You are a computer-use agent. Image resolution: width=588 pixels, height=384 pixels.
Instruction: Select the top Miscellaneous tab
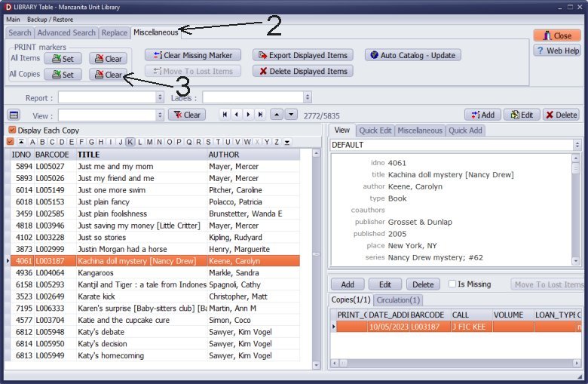pyautogui.click(x=155, y=32)
